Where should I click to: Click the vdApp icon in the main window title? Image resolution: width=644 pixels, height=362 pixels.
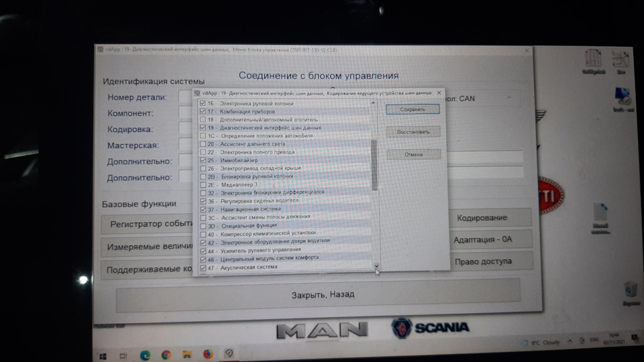(100, 50)
